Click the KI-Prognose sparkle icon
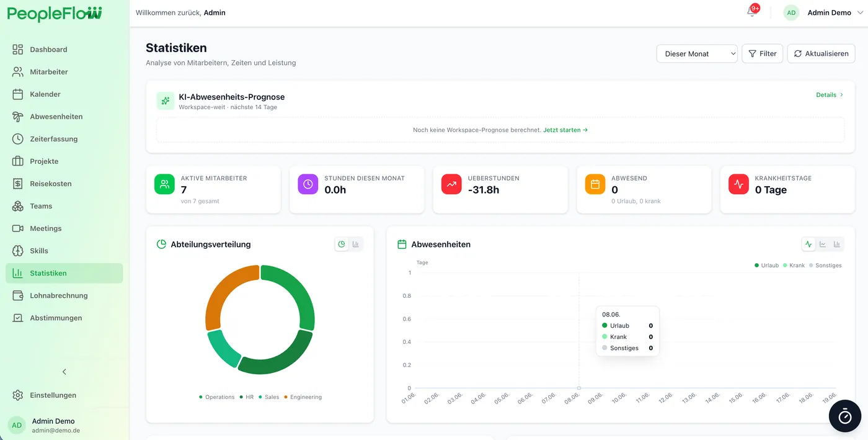Image resolution: width=868 pixels, height=440 pixels. [x=166, y=101]
